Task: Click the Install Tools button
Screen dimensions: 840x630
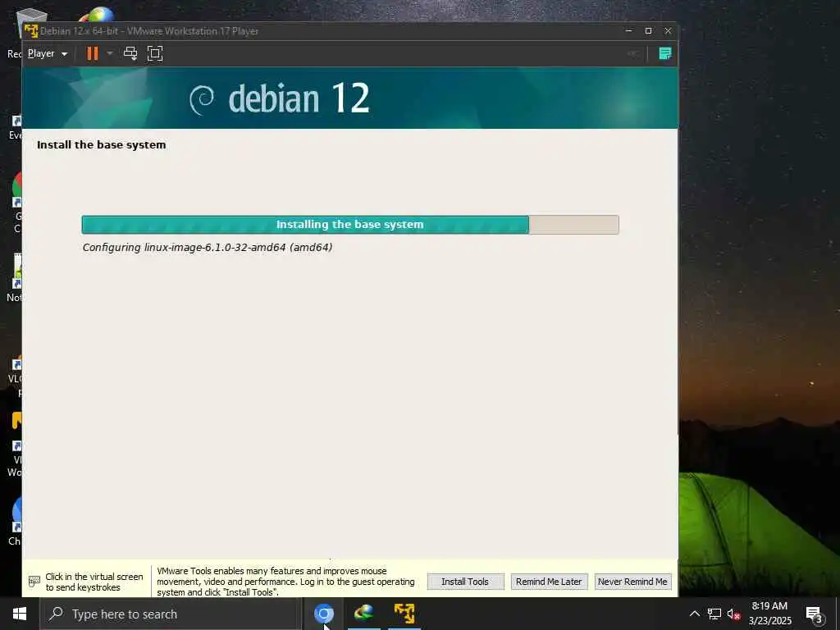Action: [465, 582]
